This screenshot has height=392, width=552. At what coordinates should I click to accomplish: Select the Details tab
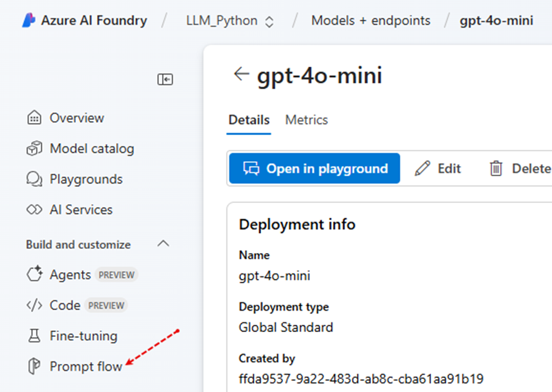249,120
